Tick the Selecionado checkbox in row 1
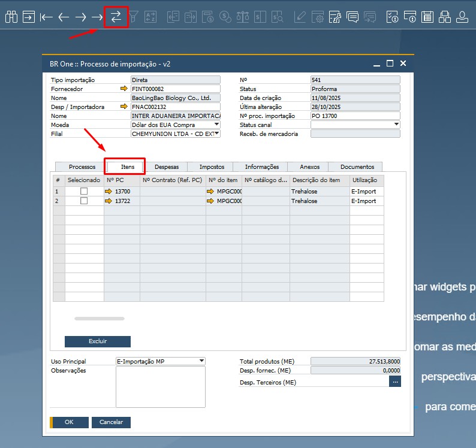Image resolution: width=476 pixels, height=448 pixels. (84, 192)
